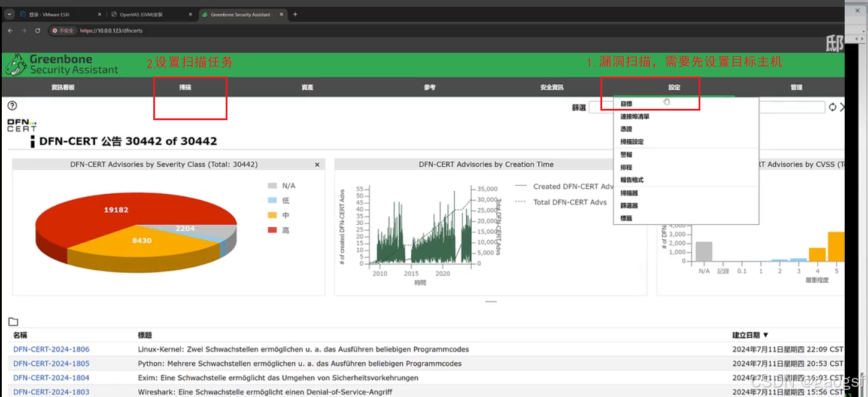This screenshot has width=868, height=397.
Task: Toggle the 中 legend entry in pie chart
Action: coord(278,215)
